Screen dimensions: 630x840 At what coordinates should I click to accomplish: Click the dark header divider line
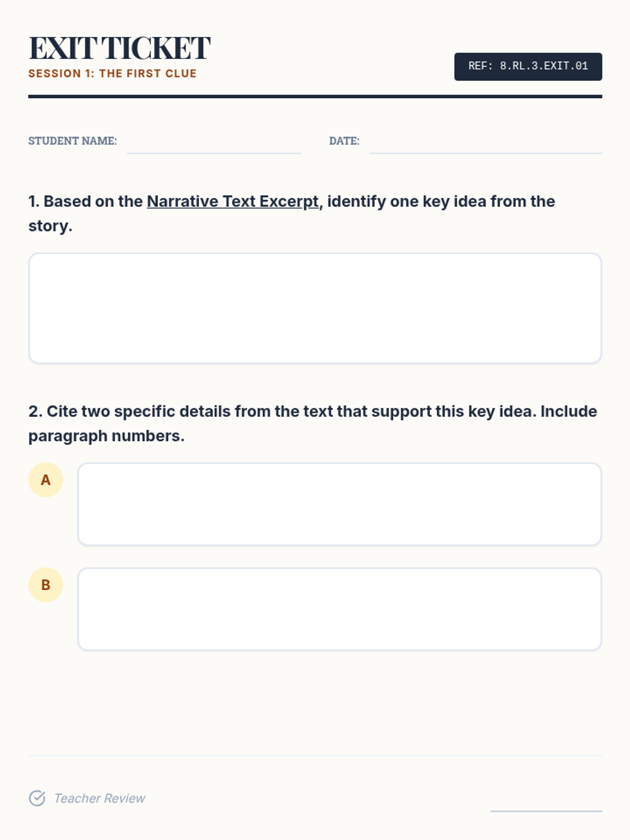tap(315, 97)
